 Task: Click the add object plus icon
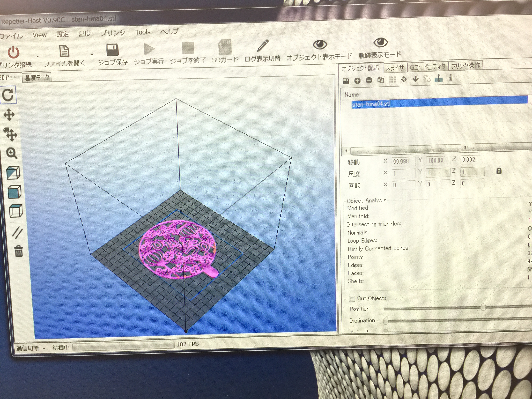coord(357,81)
